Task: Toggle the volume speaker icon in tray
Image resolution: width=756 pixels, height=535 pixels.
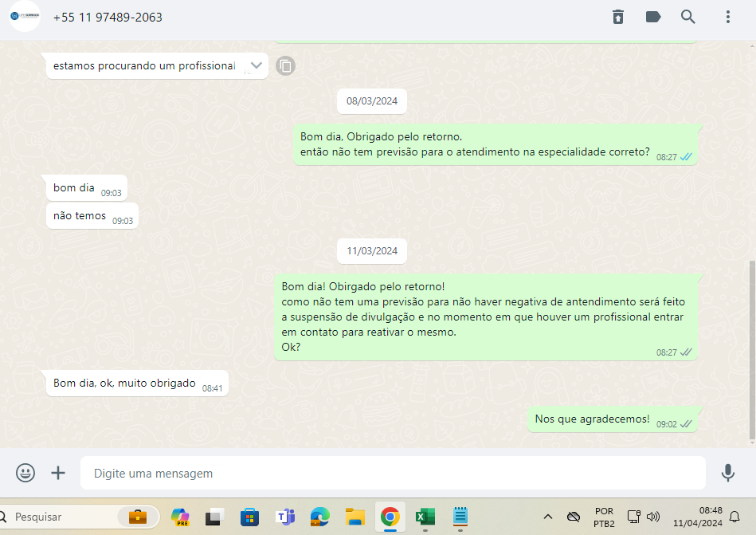Action: (653, 517)
